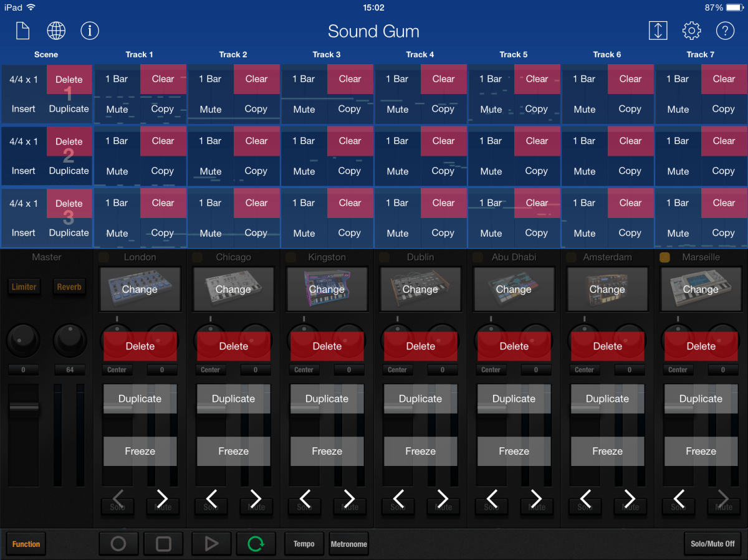Screen dimensions: 748x560
Task: Tap the new document icon
Action: pyautogui.click(x=23, y=31)
